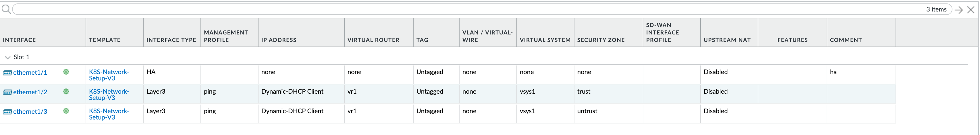Click the search magnifier icon
This screenshot has height=135, width=980.
pyautogui.click(x=6, y=9)
